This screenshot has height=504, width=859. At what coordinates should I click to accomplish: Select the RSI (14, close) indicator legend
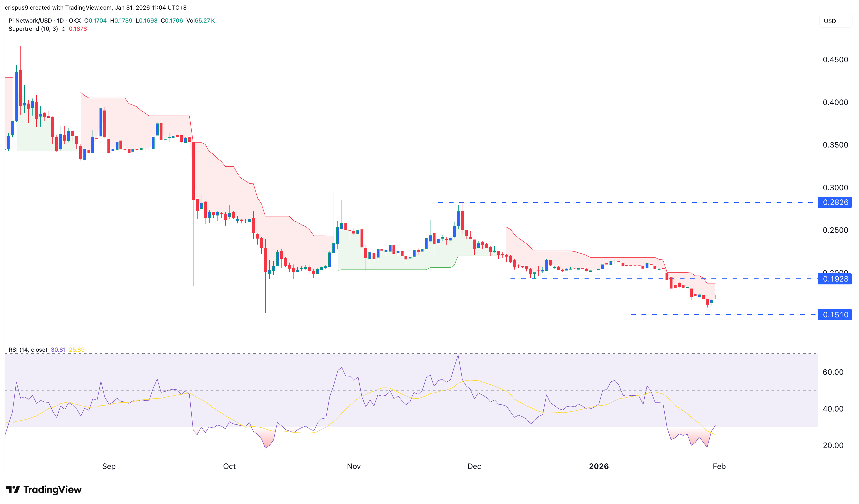click(x=28, y=350)
